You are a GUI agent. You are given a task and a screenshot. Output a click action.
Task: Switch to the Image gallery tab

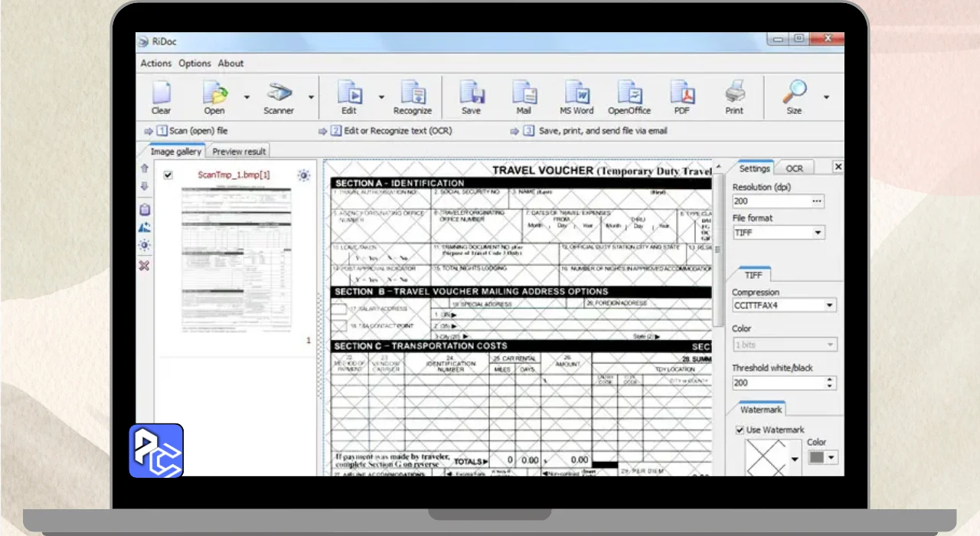pyautogui.click(x=176, y=152)
